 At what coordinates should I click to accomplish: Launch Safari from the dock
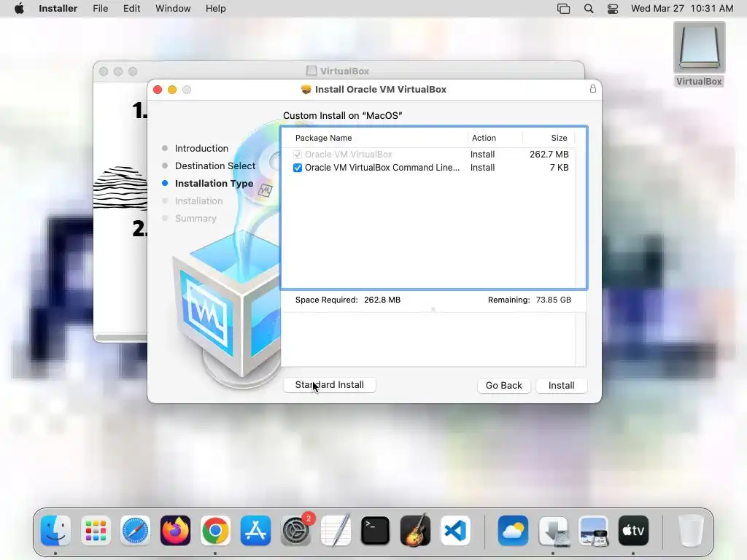(x=135, y=531)
